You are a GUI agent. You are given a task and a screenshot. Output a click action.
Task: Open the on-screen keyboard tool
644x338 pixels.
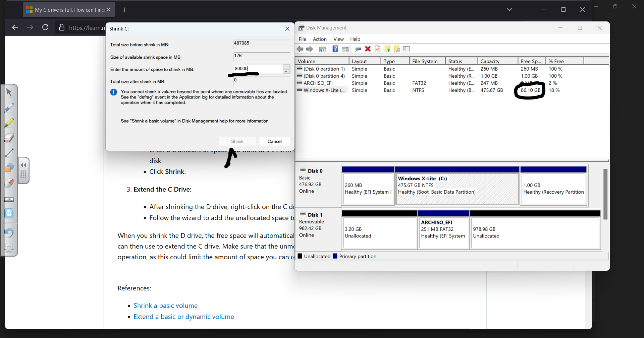[9, 200]
